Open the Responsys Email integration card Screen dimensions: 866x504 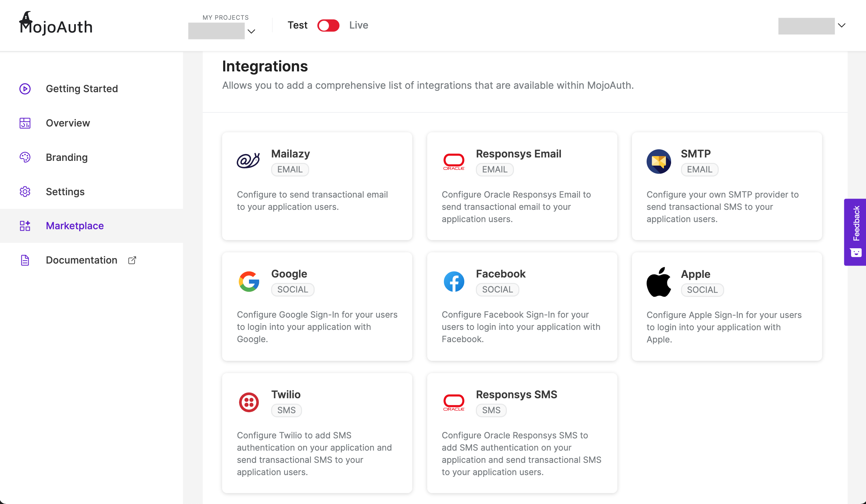[522, 186]
